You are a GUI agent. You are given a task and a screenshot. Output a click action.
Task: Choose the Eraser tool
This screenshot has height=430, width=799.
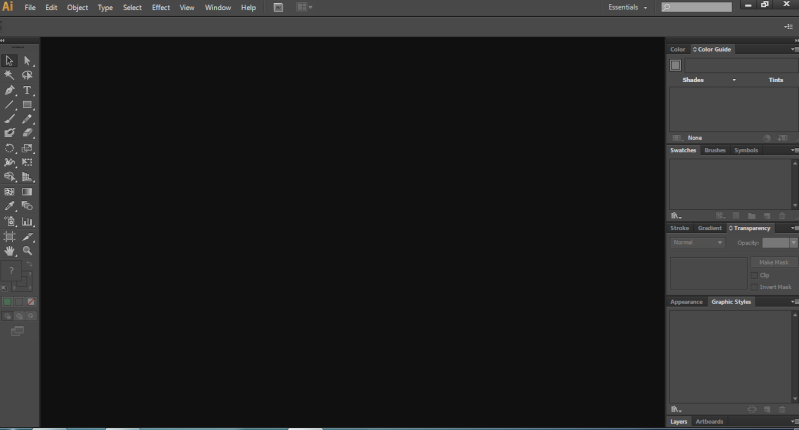[27, 133]
